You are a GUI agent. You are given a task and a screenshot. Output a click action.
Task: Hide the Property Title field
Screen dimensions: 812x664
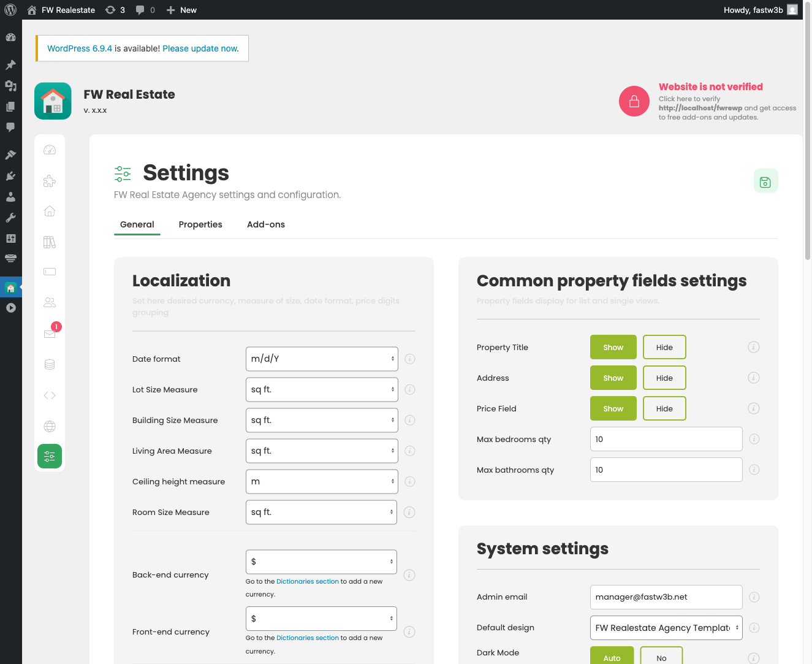point(664,347)
